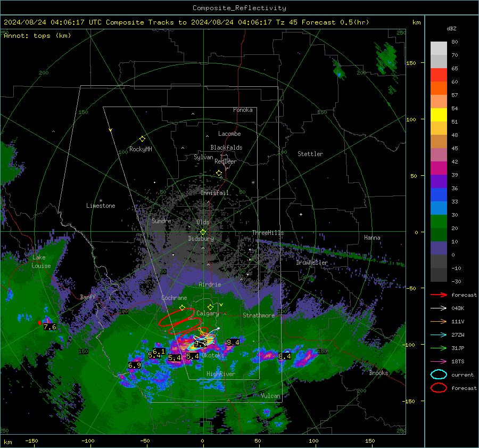Click the Okotoks city label
The width and height of the screenshot is (479, 448).
click(213, 355)
